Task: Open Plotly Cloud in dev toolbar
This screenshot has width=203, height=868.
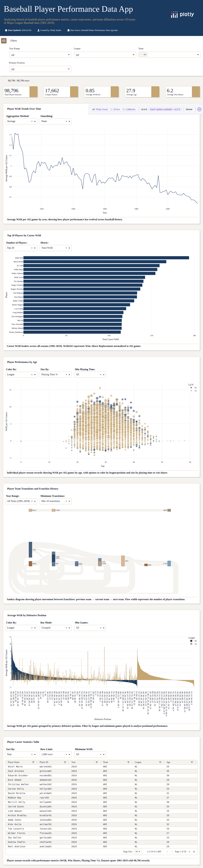Action: pyautogui.click(x=100, y=110)
